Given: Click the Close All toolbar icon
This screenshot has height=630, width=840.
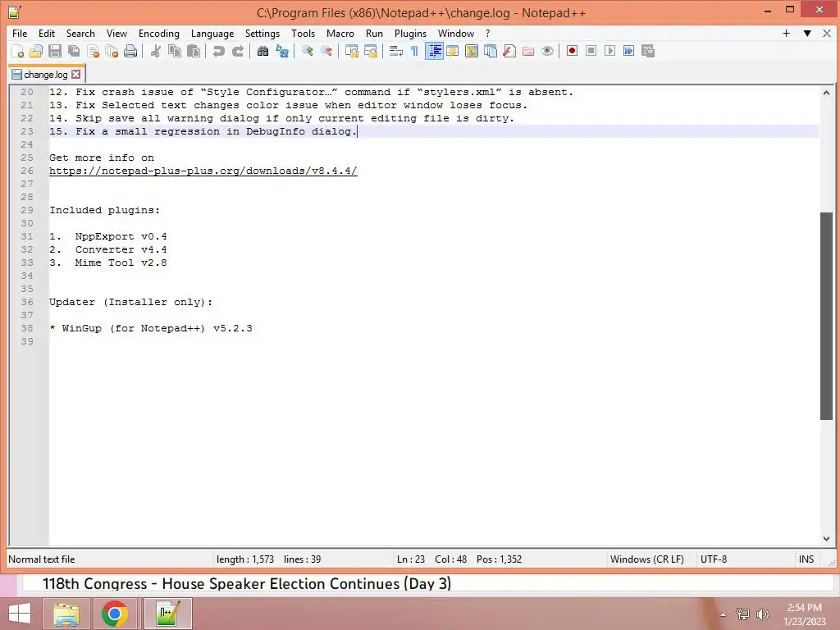Looking at the screenshot, I should pyautogui.click(x=112, y=51).
